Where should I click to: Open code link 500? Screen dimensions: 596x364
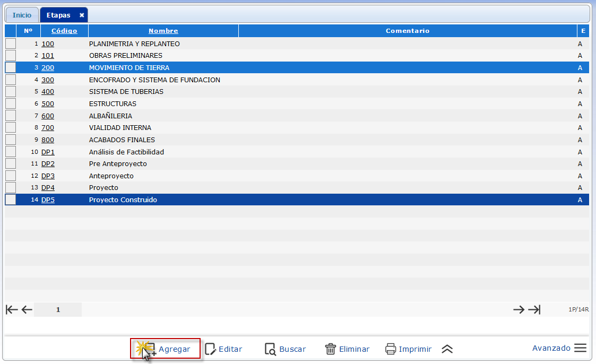click(x=48, y=103)
